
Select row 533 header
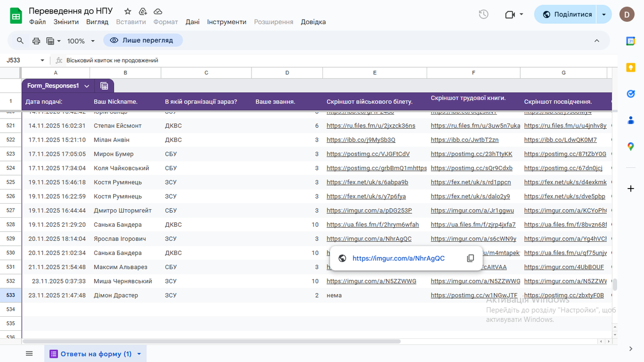(x=11, y=295)
